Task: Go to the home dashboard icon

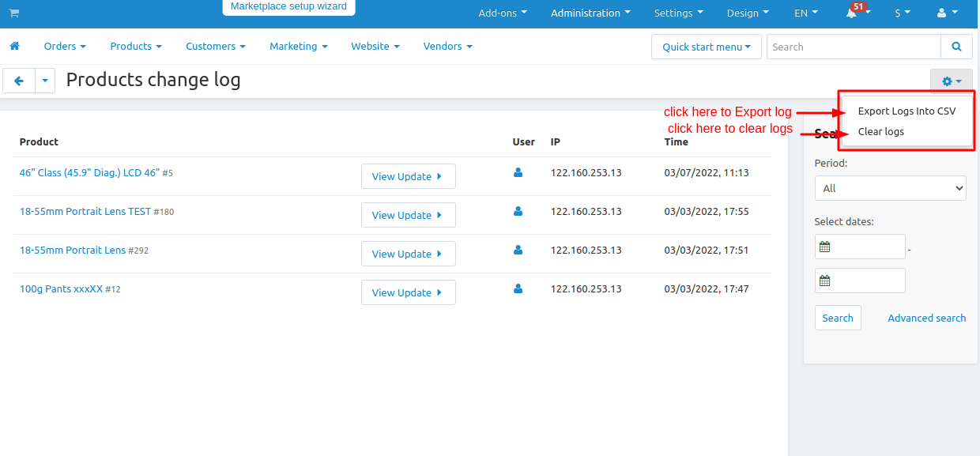Action: (14, 47)
